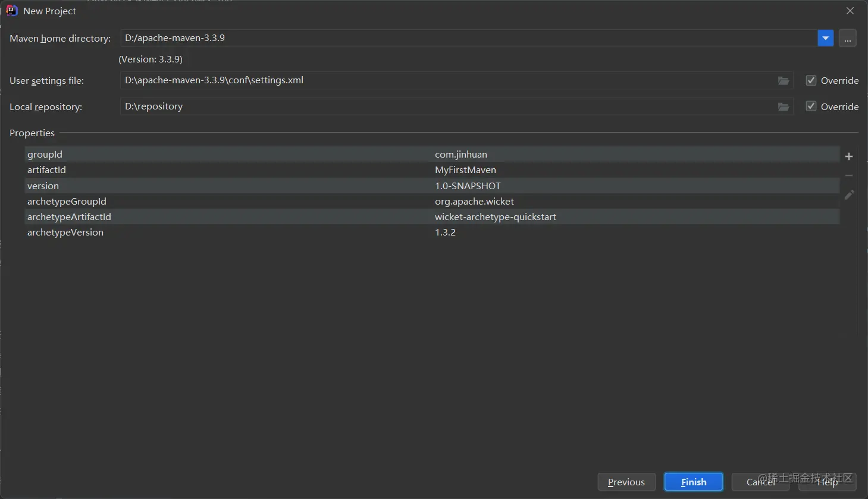Open Help from the dialog footer
The width and height of the screenshot is (868, 499).
828,482
